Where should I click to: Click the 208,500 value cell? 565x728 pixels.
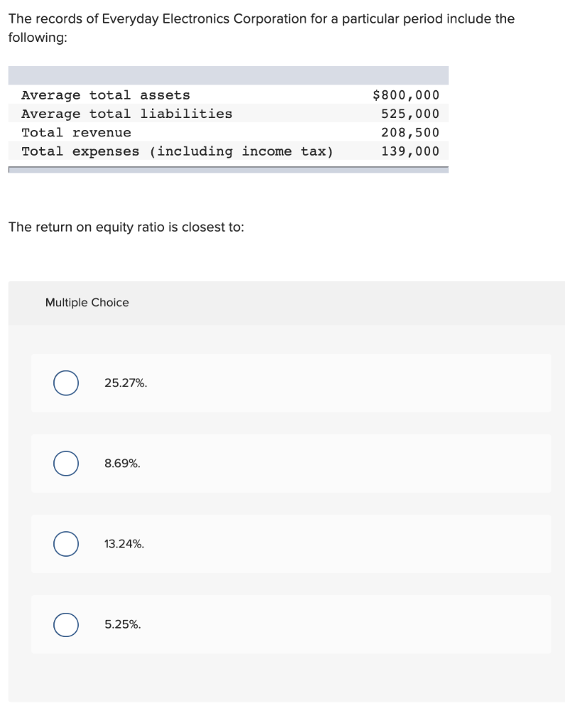[x=410, y=132]
